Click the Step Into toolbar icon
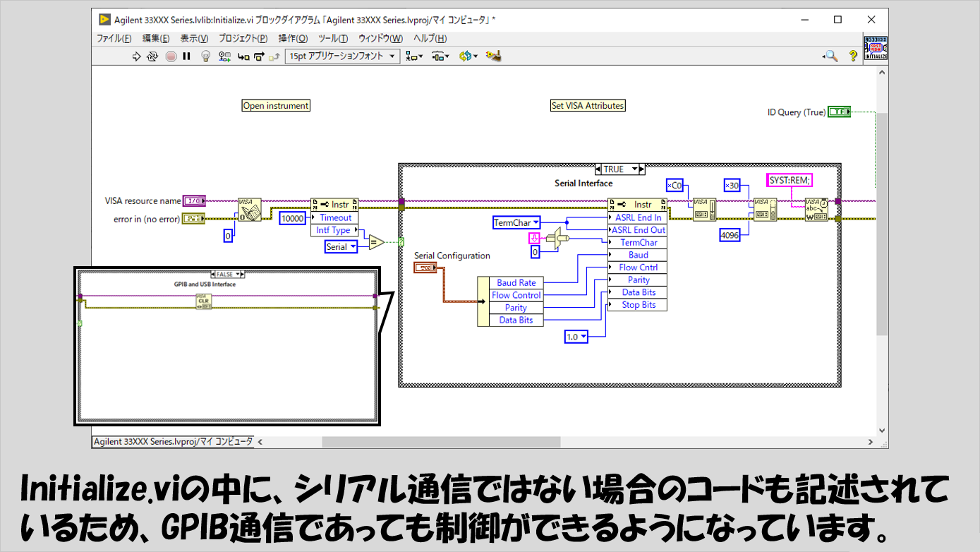Viewport: 980px width, 552px height. tap(243, 56)
